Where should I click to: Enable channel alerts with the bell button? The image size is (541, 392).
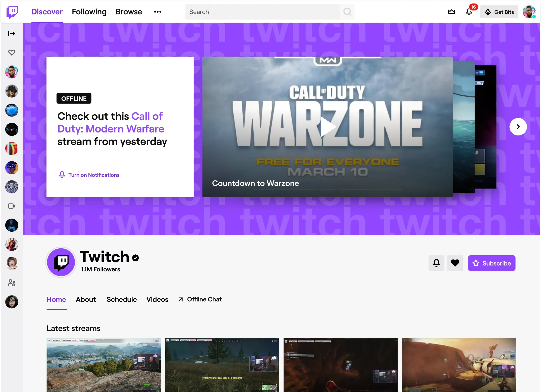click(x=436, y=263)
